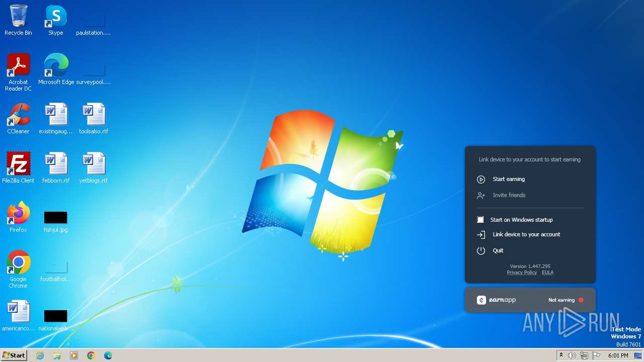Click the EarnApp logo in status card
The width and height of the screenshot is (644, 362).
click(496, 300)
